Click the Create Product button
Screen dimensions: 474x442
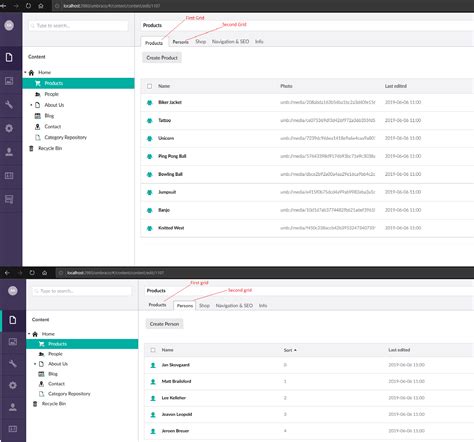coord(162,58)
